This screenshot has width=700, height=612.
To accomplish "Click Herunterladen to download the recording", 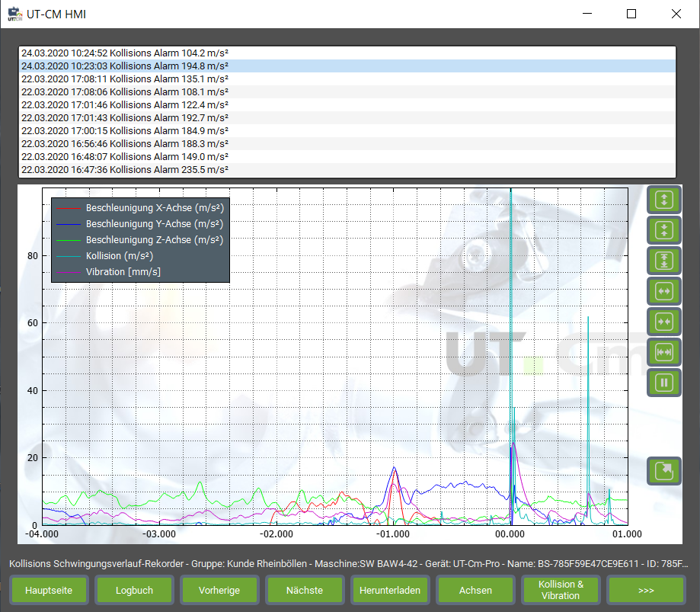I will [x=390, y=590].
